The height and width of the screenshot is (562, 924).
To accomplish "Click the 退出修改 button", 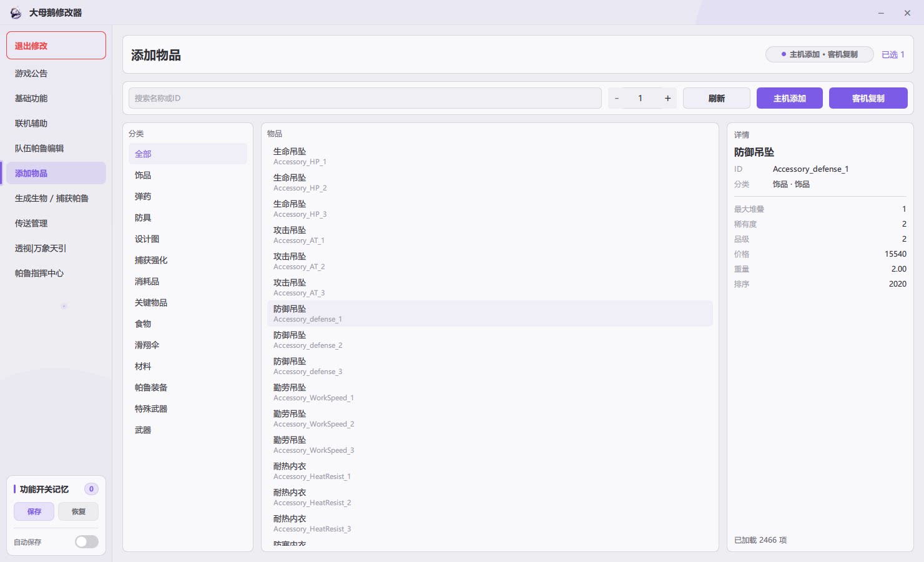I will pos(56,46).
